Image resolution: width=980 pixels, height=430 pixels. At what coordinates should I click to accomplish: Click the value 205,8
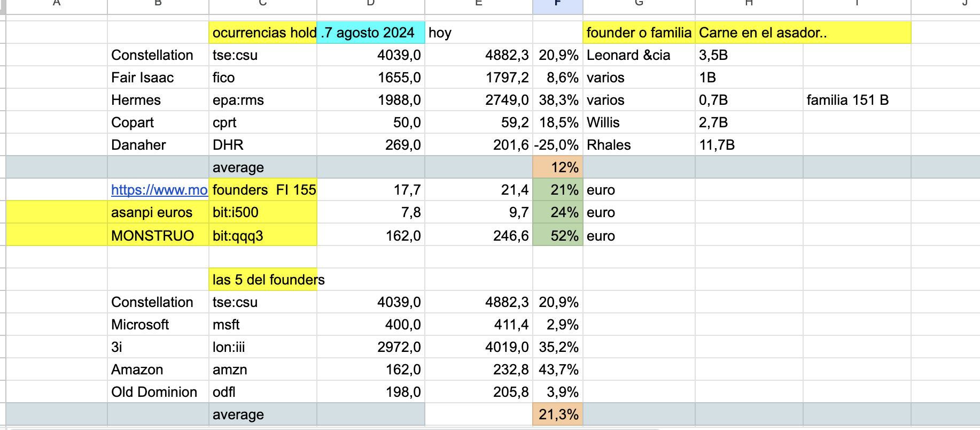479,392
